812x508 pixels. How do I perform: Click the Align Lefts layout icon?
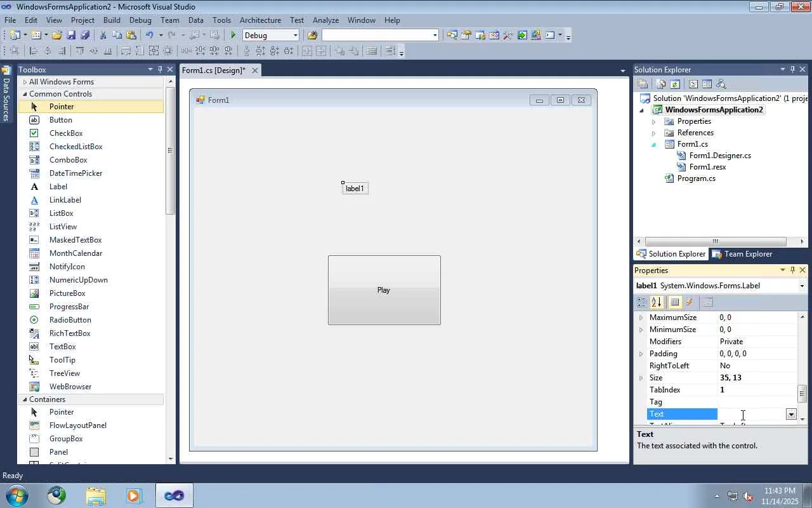(x=34, y=51)
